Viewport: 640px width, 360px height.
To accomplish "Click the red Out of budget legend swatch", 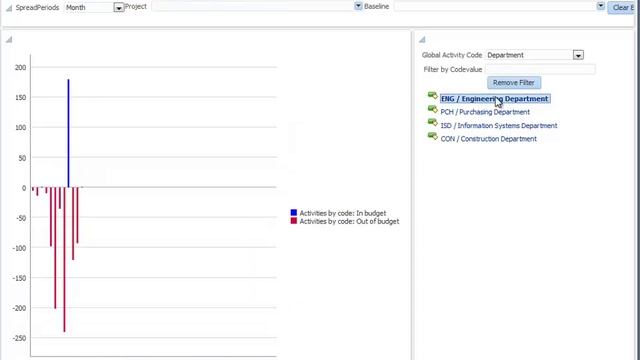I will (x=293, y=221).
